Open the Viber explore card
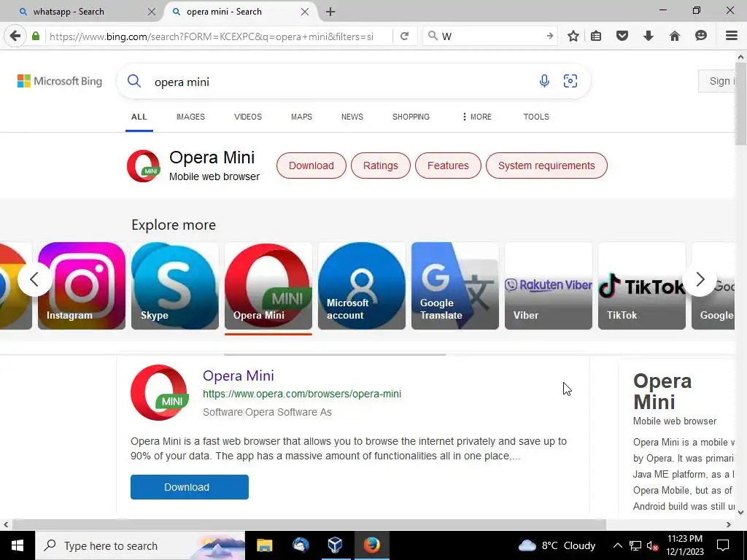747x560 pixels. pos(549,286)
